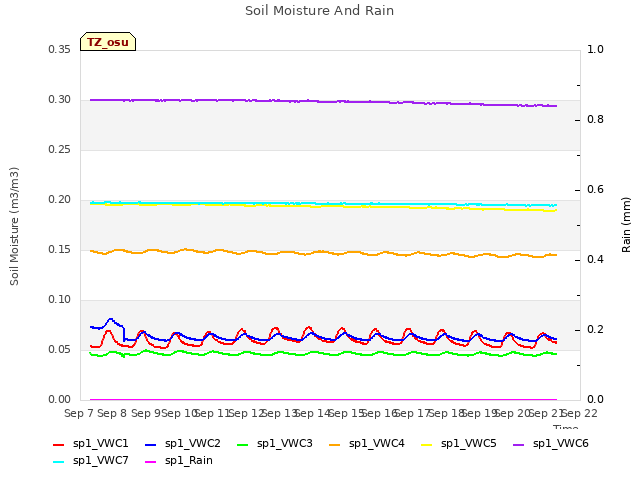Click the sp1_VWC7 legend entry
The image size is (640, 480).
coord(91,461)
